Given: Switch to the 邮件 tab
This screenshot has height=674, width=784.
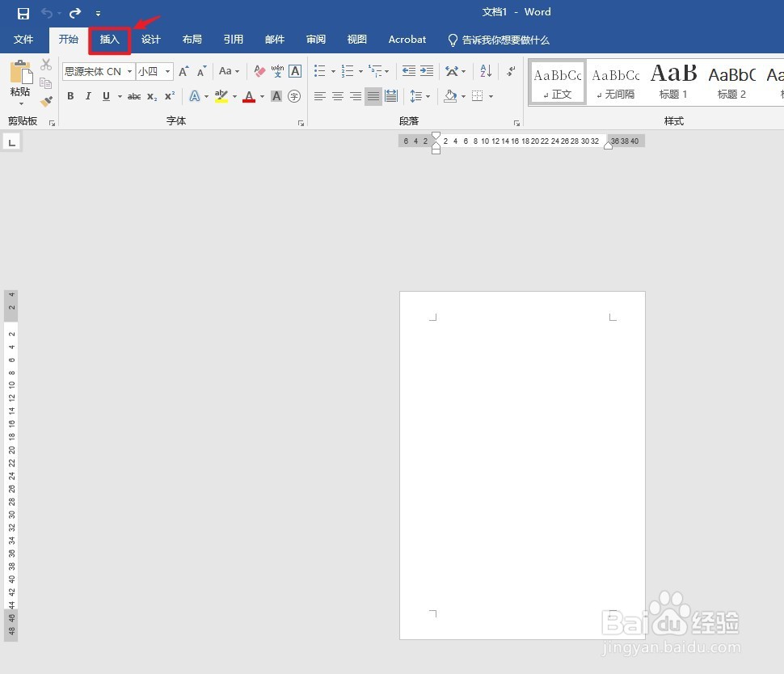Looking at the screenshot, I should 275,40.
